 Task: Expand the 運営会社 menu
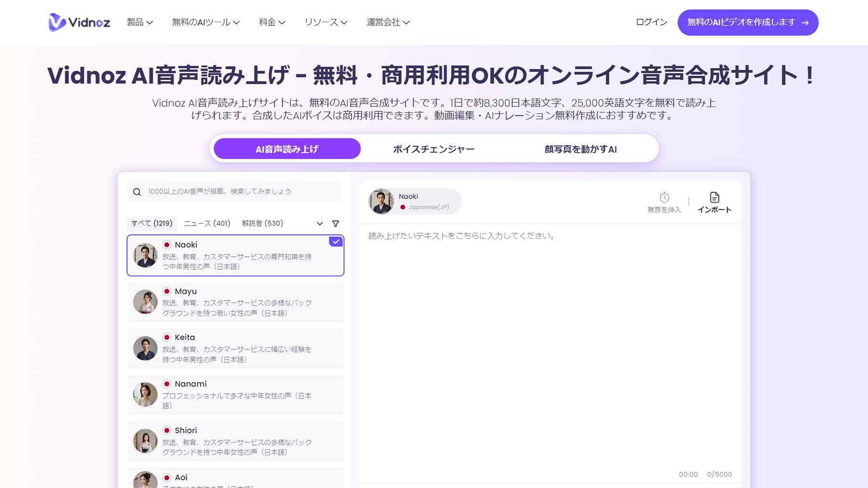[388, 22]
